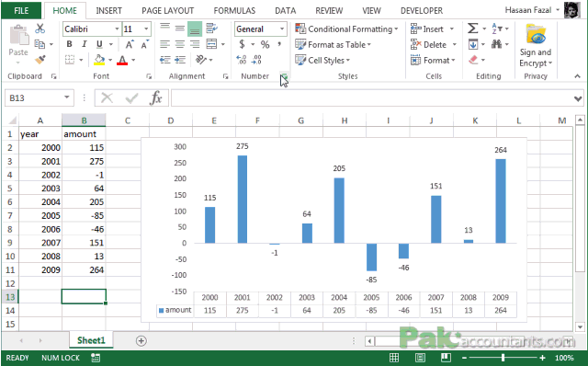Select the Sheet1 tab
This screenshot has height=366, width=588.
tap(91, 340)
